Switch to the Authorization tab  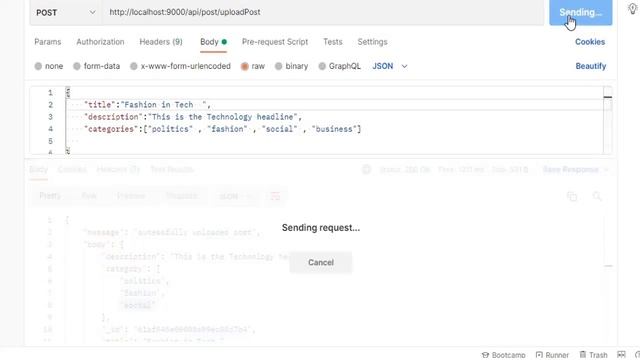point(100,42)
